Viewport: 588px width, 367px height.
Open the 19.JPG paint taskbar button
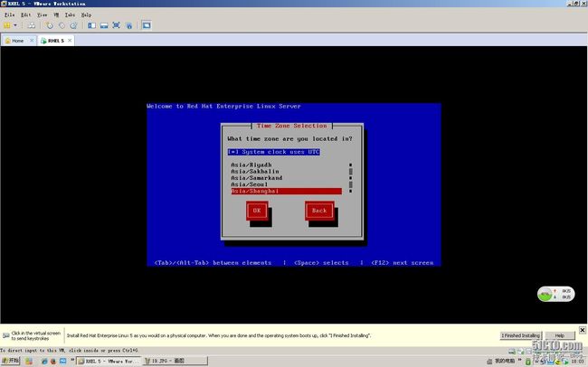175,361
